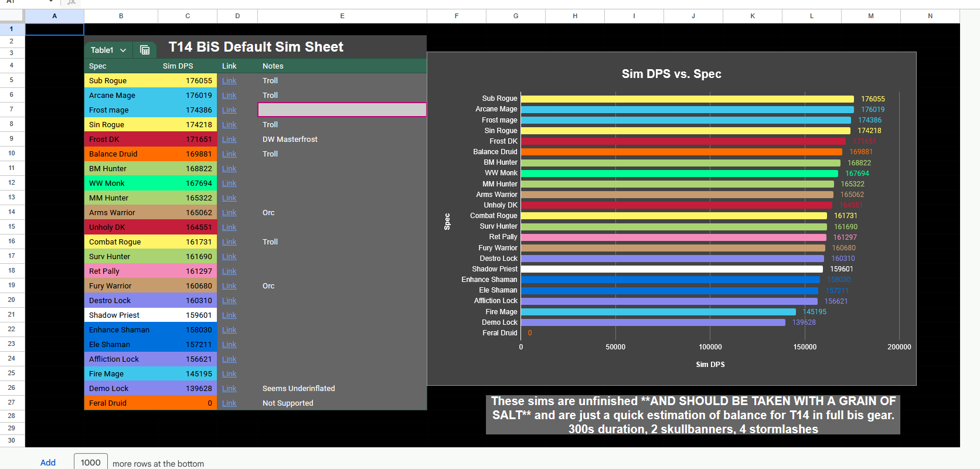Screen dimensions: 980x469
Task: Click the Not Supported note cell
Action: click(342, 403)
